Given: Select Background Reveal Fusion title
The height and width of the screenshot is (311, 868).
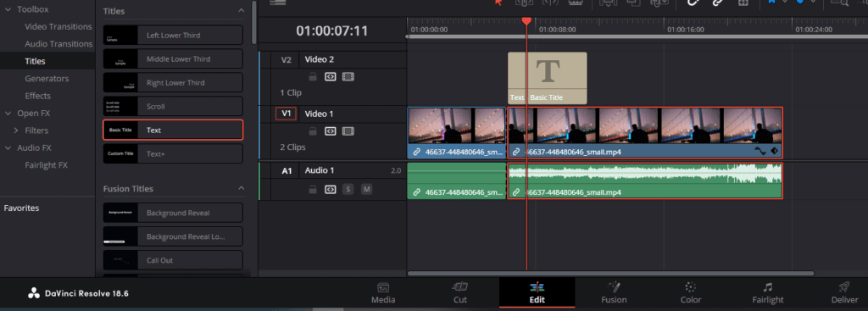Looking at the screenshot, I should [173, 213].
